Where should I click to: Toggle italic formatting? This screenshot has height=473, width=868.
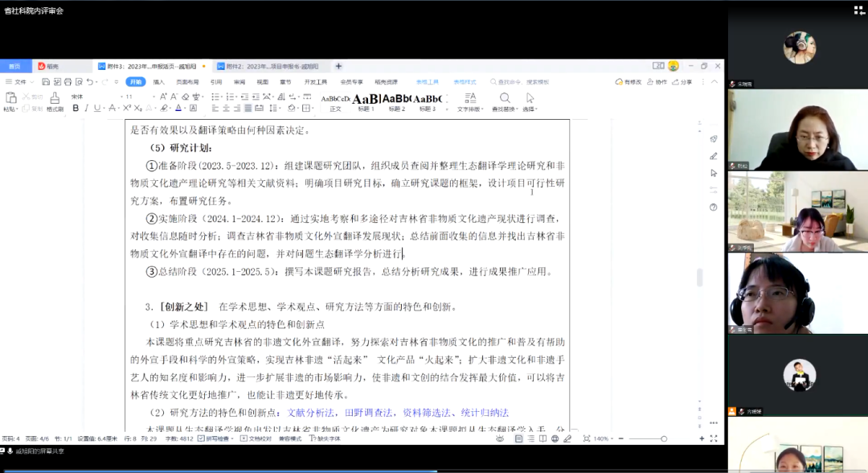(x=86, y=108)
